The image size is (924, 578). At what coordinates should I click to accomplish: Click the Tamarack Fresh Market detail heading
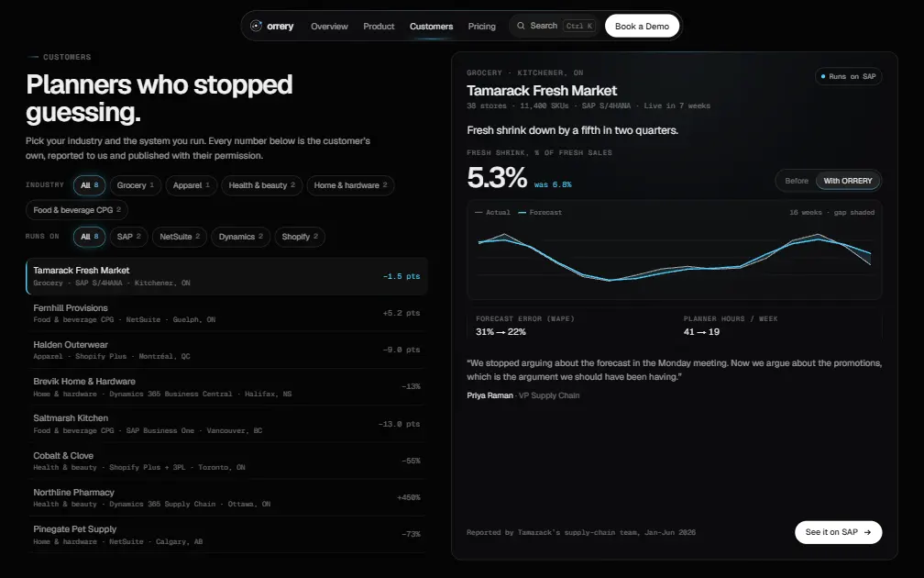(x=542, y=90)
